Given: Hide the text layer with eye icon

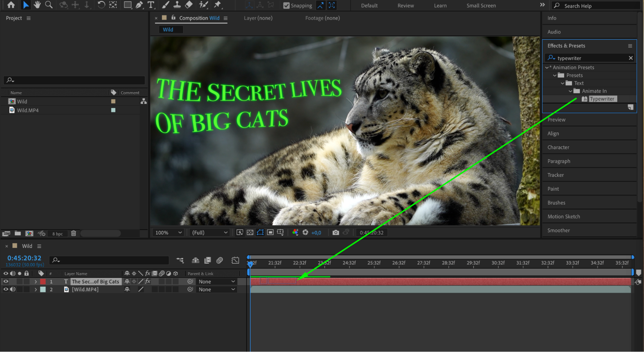Looking at the screenshot, I should coord(5,281).
